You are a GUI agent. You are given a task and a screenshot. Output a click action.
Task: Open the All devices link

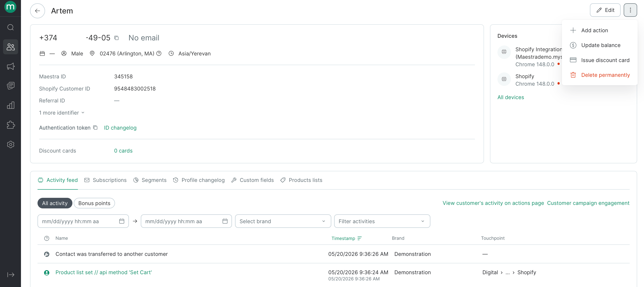point(510,97)
